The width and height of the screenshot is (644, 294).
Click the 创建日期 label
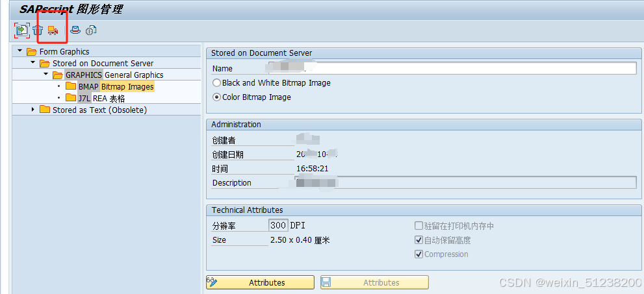tap(228, 154)
